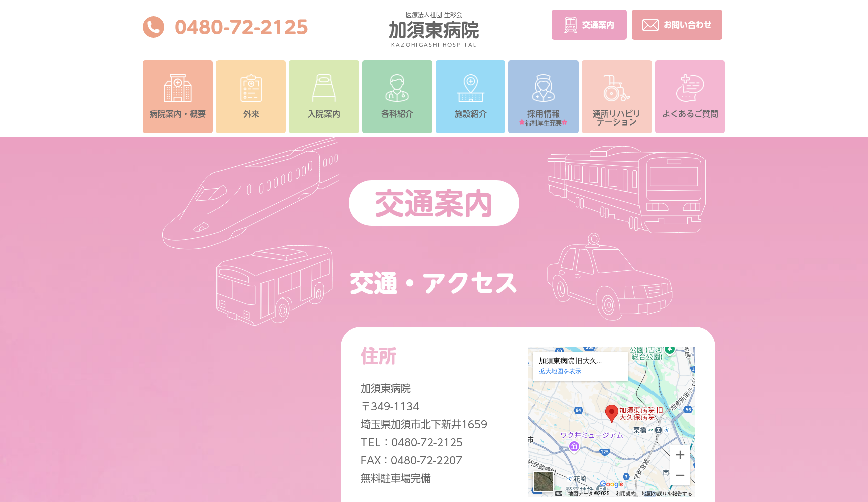Click 拡大地図を表示 link on the map
868x502 pixels.
click(x=560, y=371)
